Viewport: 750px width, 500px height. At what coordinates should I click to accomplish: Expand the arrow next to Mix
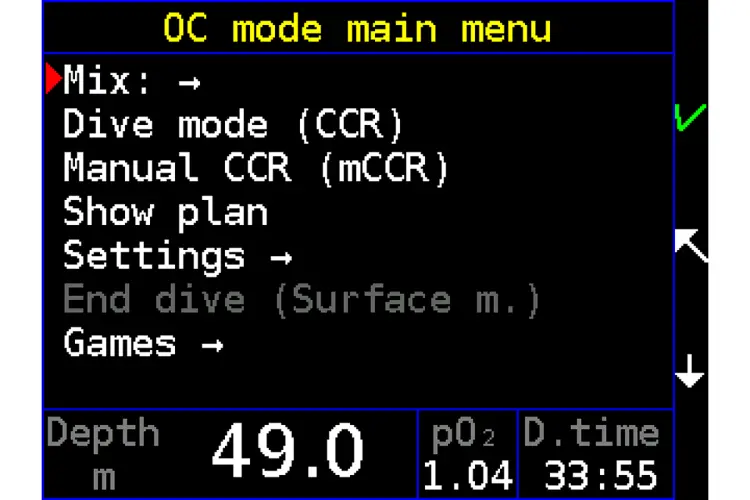189,83
